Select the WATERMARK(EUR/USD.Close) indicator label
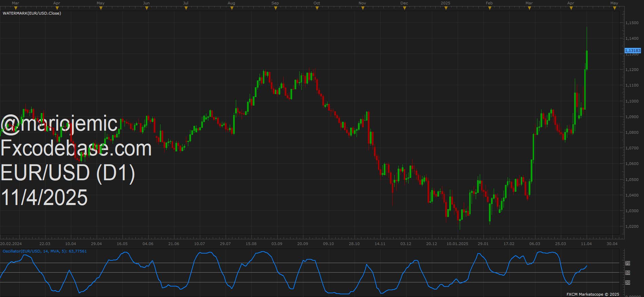644x297 pixels. point(32,13)
